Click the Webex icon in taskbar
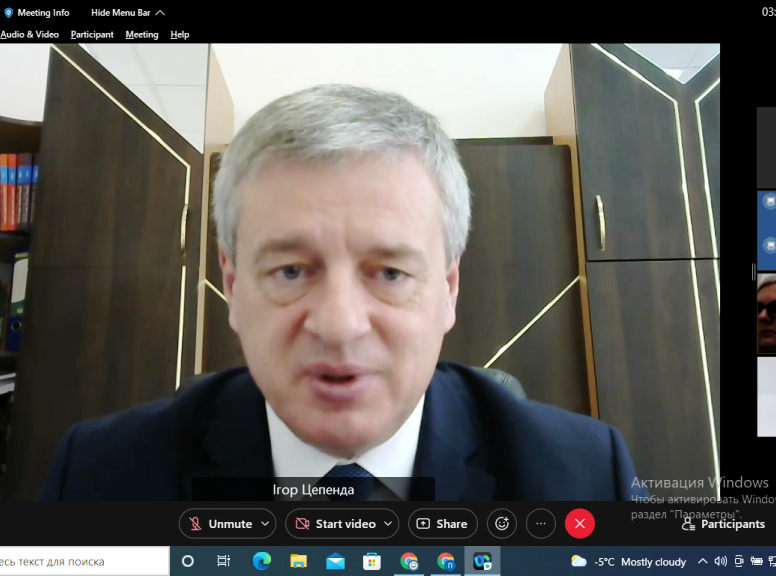Viewport: 776px width, 576px height. point(482,562)
